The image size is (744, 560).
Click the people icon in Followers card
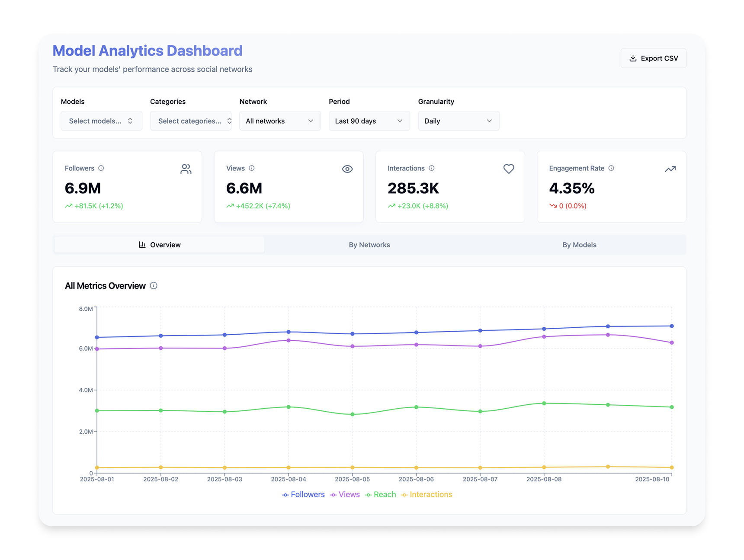point(186,169)
